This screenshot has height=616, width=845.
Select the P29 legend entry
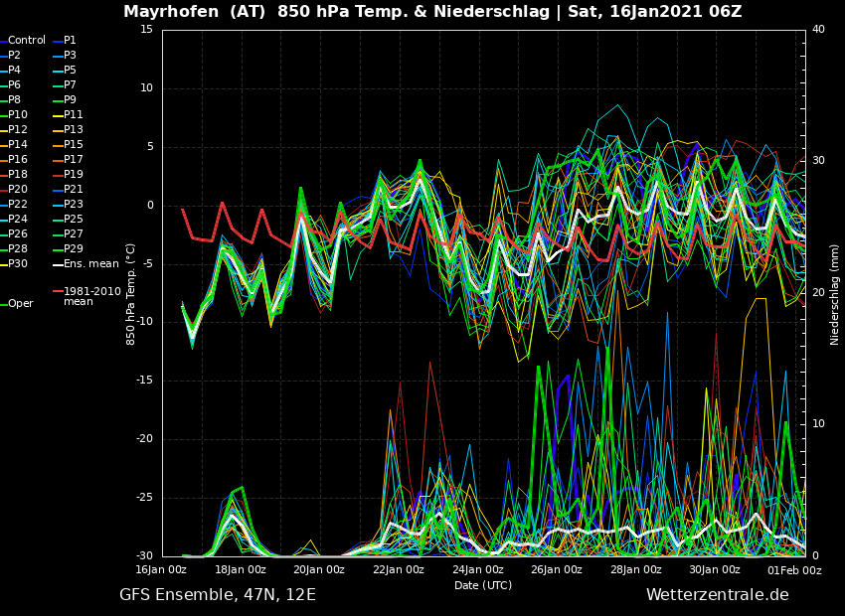pos(74,249)
